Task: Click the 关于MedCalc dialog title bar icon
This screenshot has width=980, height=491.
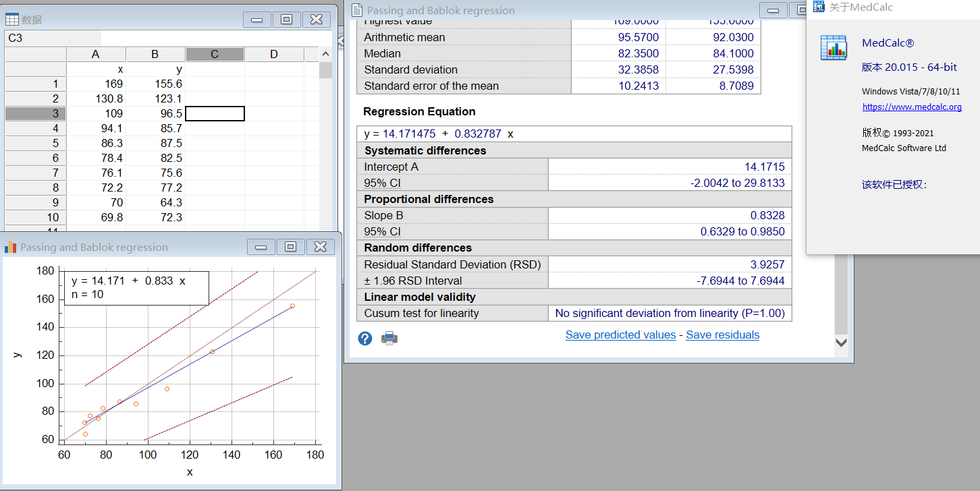Action: (x=819, y=6)
